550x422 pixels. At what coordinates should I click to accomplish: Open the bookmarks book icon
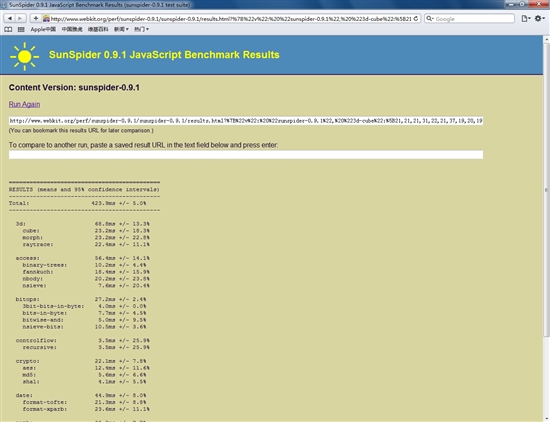8,29
